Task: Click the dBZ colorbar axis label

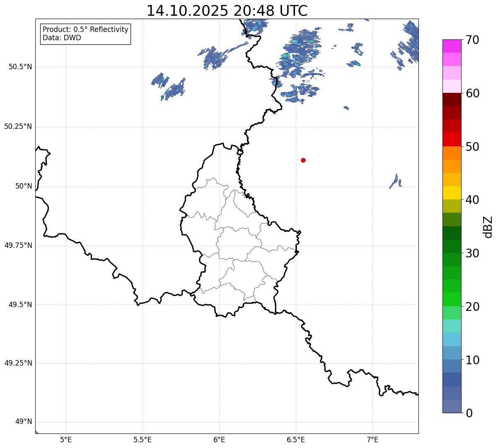Action: [x=488, y=227]
